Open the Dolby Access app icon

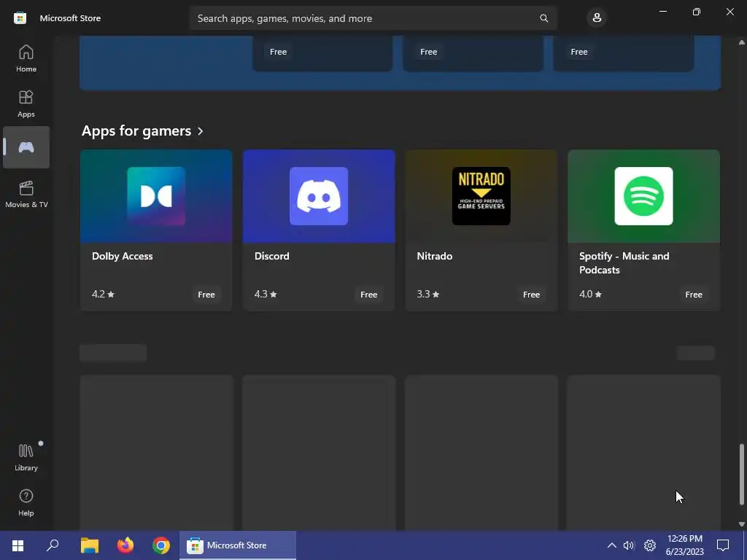pos(156,195)
